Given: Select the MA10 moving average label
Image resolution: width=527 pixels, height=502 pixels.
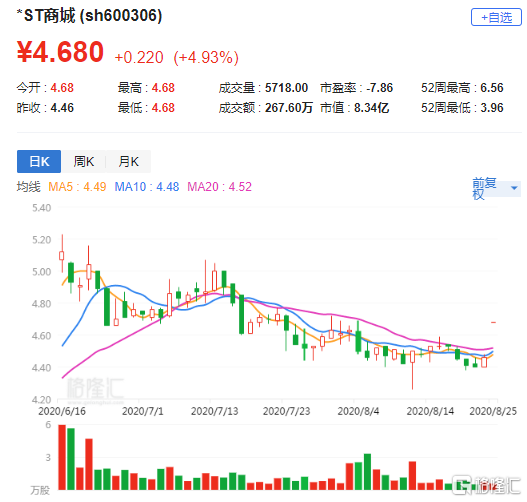Looking at the screenshot, I should [x=147, y=187].
